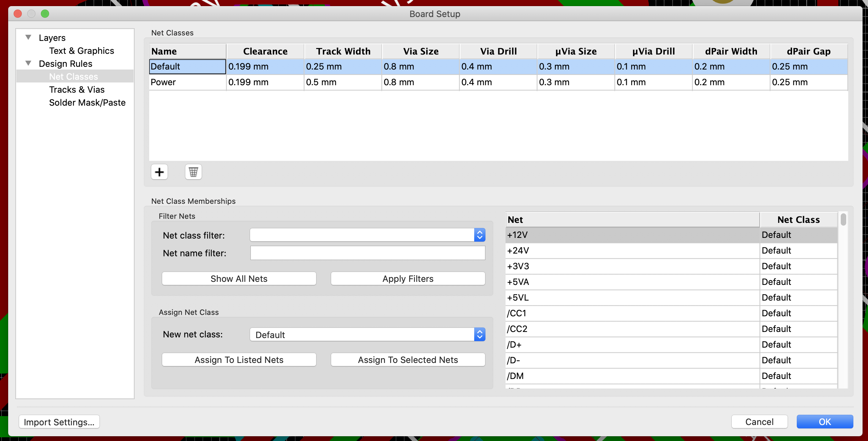Click Assign To Selected Nets
This screenshot has width=868, height=441.
coord(407,360)
